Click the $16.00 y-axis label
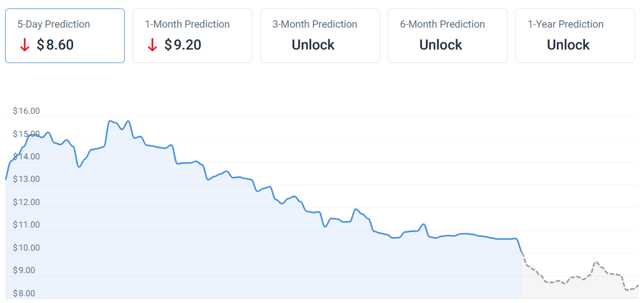Image resolution: width=644 pixels, height=303 pixels. 26,111
